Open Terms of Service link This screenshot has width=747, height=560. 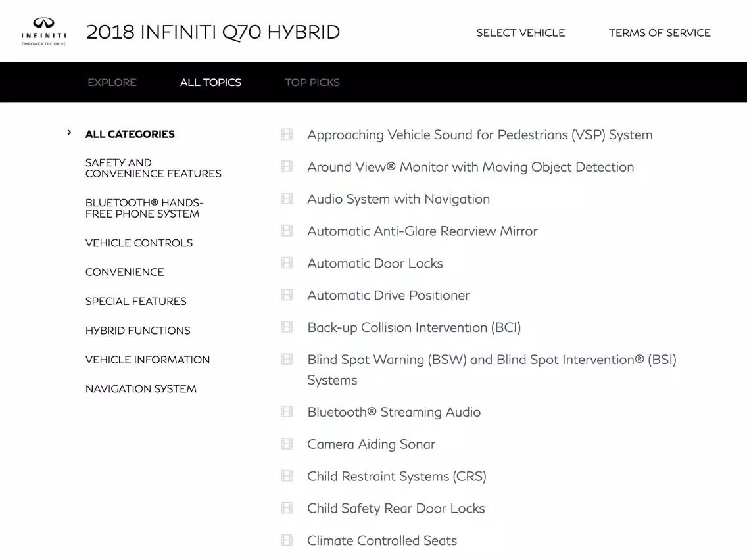[660, 33]
